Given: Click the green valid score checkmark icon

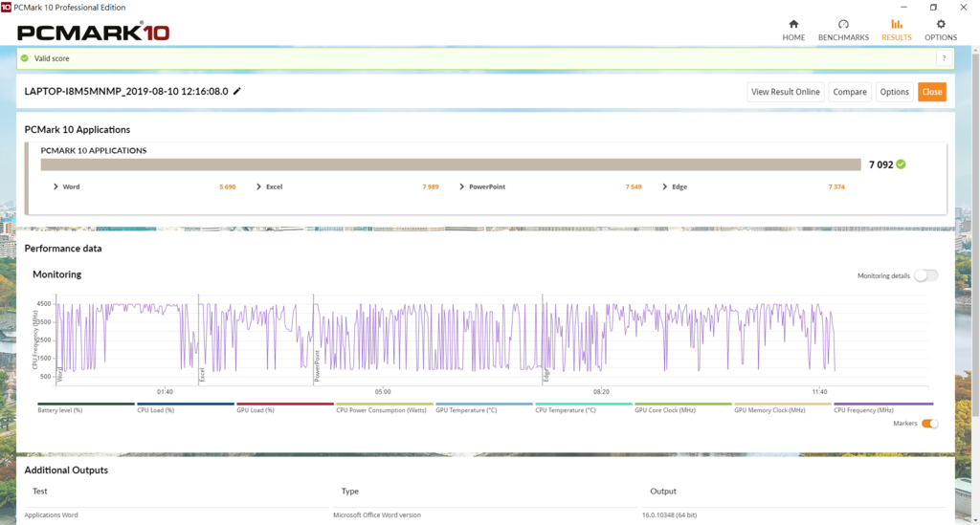Looking at the screenshot, I should (x=24, y=58).
